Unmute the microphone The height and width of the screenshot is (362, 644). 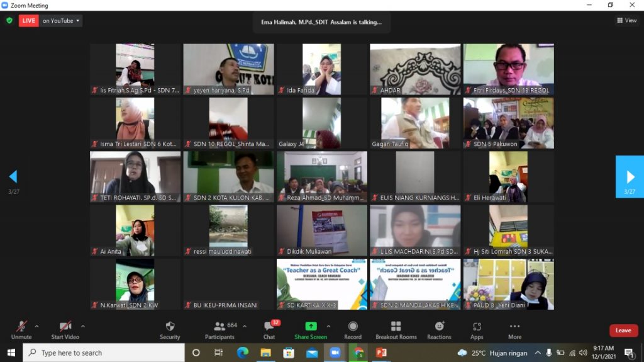tap(21, 329)
